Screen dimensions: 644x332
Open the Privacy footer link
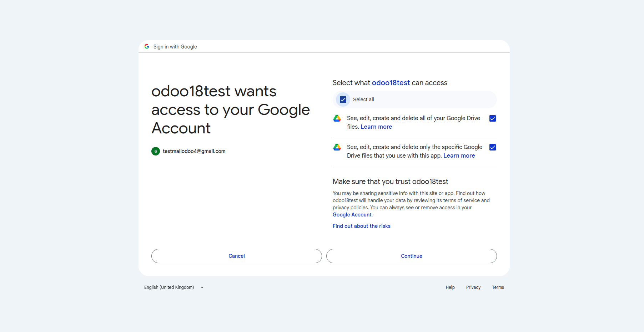coord(473,287)
